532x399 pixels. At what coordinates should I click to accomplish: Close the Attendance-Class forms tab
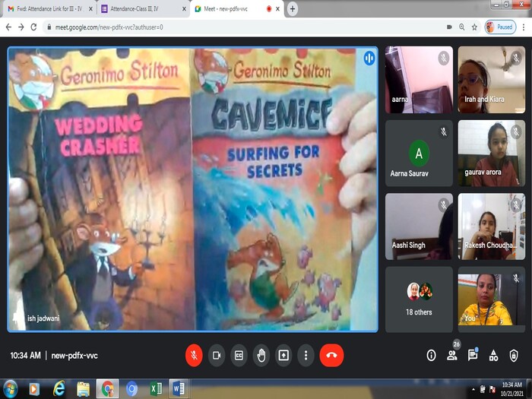pos(184,9)
